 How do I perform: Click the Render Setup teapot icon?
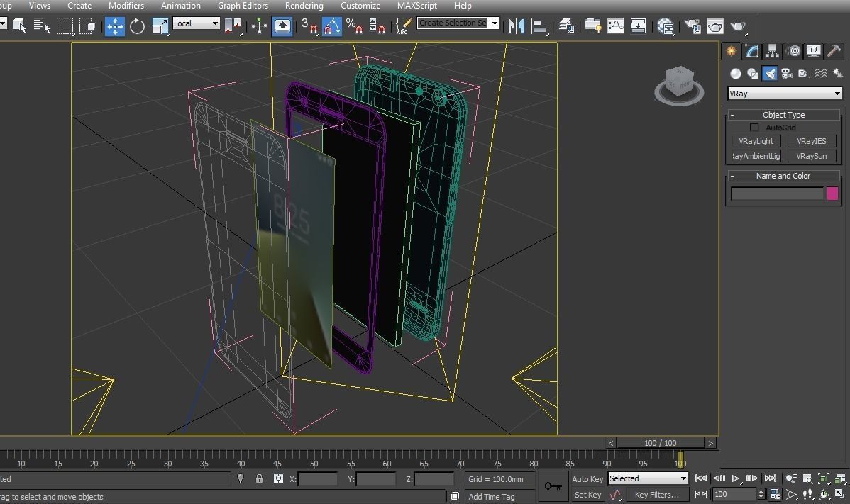pos(692,27)
